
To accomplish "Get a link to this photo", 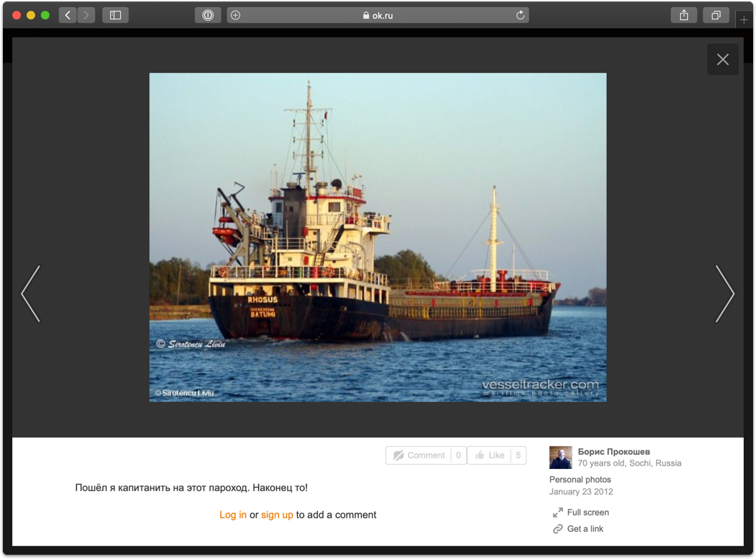I will pyautogui.click(x=585, y=529).
